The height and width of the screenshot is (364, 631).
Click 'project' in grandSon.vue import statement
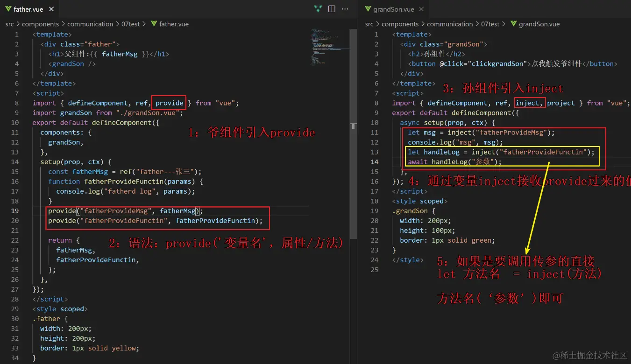(561, 103)
